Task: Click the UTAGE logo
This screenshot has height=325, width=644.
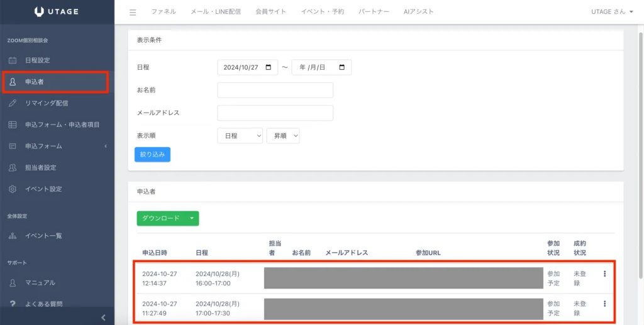Action: pos(57,12)
